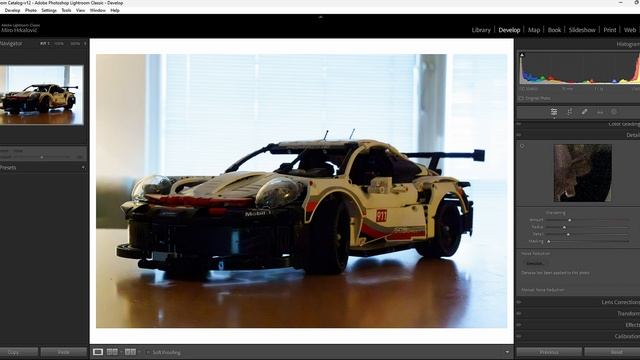640x360 pixels.
Task: Open the Tools menu
Action: tap(66, 11)
